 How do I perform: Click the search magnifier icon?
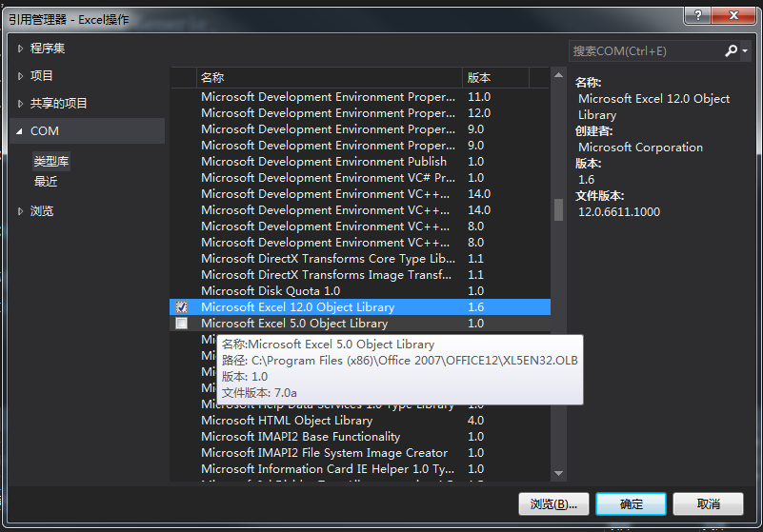pos(731,50)
